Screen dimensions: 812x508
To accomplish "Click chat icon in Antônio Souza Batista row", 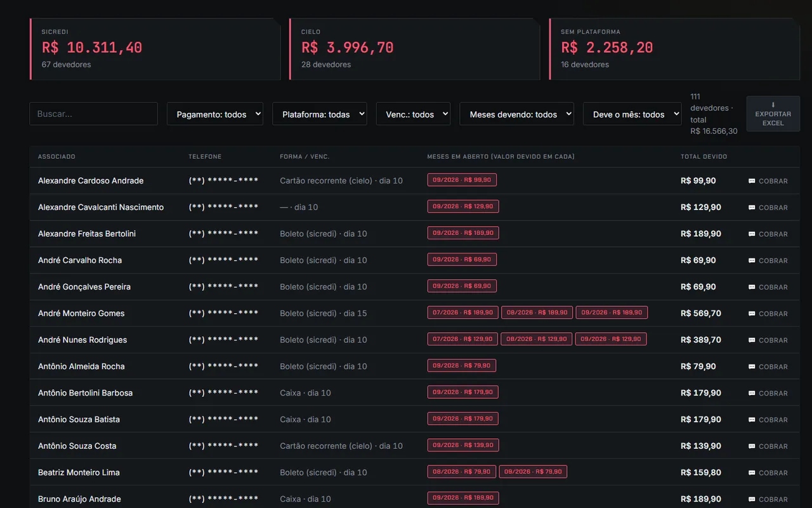I will click(x=752, y=420).
